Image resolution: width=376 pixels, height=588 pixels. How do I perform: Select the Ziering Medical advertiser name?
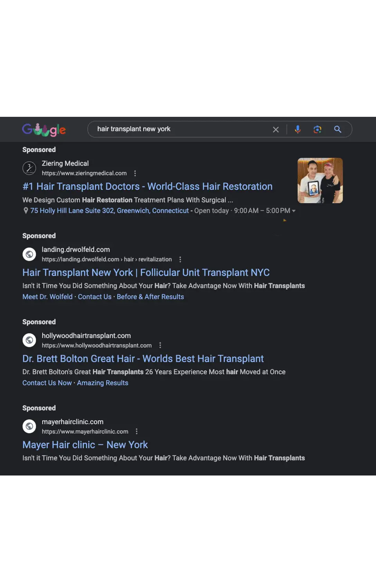pyautogui.click(x=65, y=163)
